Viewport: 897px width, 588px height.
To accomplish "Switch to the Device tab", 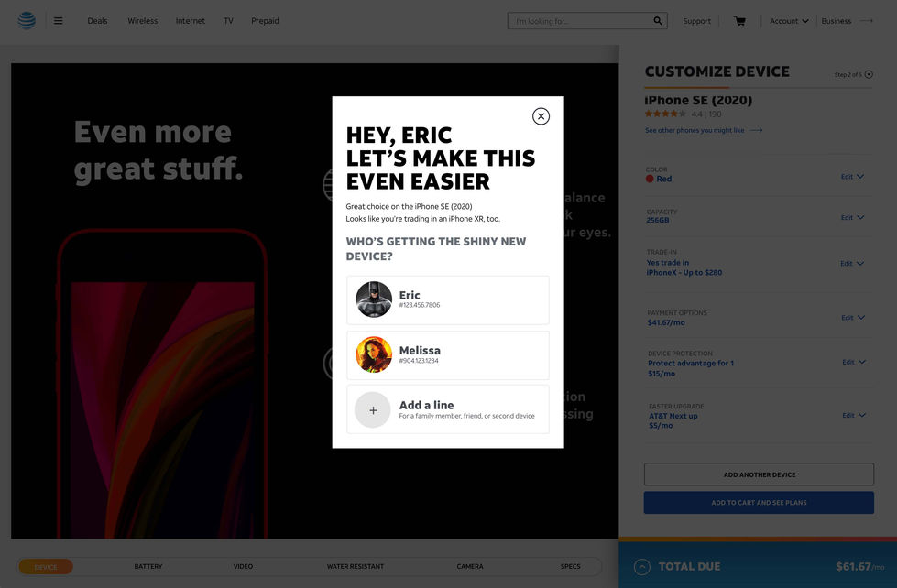I will pyautogui.click(x=46, y=567).
